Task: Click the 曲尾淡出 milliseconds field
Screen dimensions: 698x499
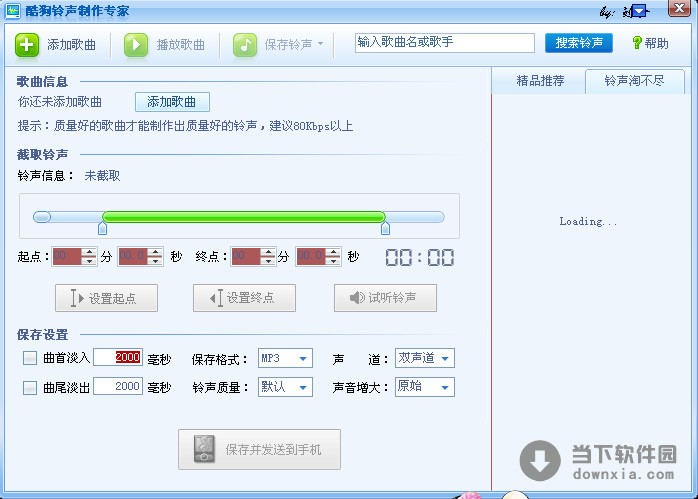Action: 118,386
